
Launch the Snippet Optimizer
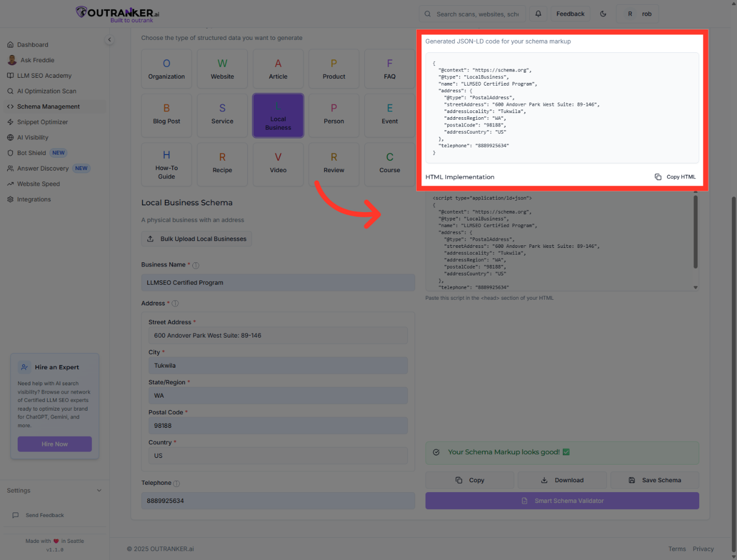42,122
